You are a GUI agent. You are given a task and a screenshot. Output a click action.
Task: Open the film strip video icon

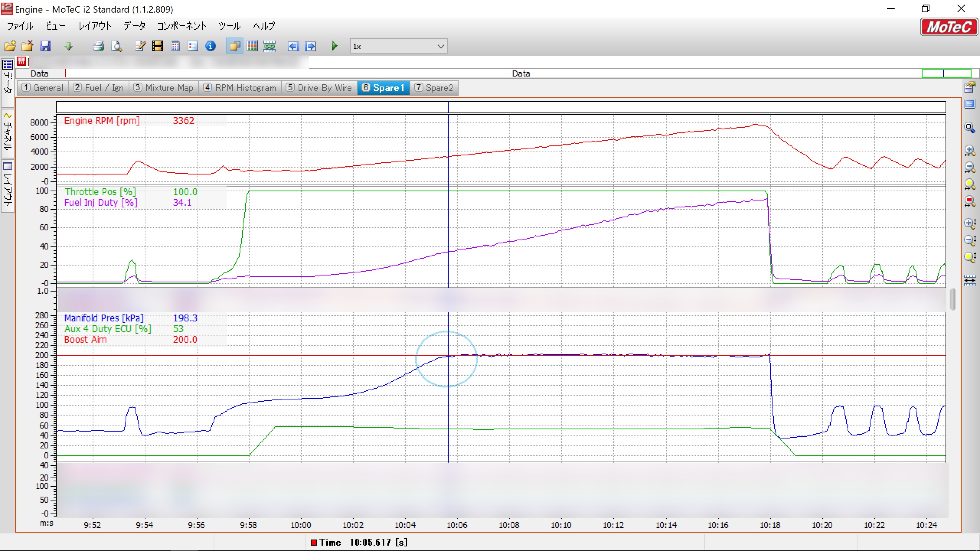157,46
